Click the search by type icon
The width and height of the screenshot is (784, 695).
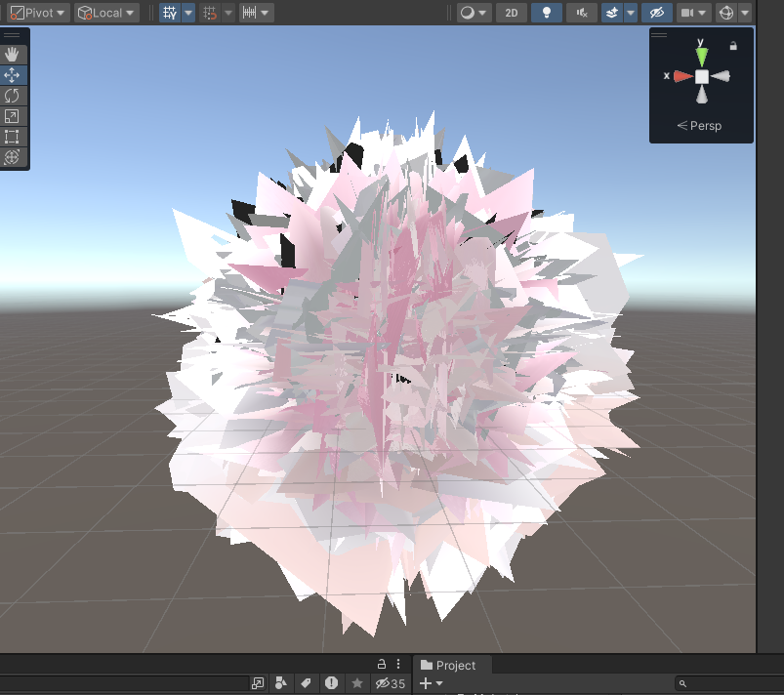[x=281, y=682]
